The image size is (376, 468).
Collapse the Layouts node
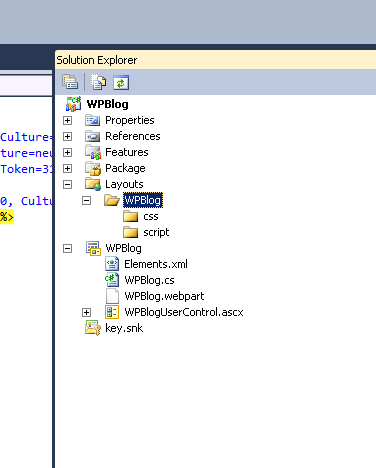(x=67, y=184)
